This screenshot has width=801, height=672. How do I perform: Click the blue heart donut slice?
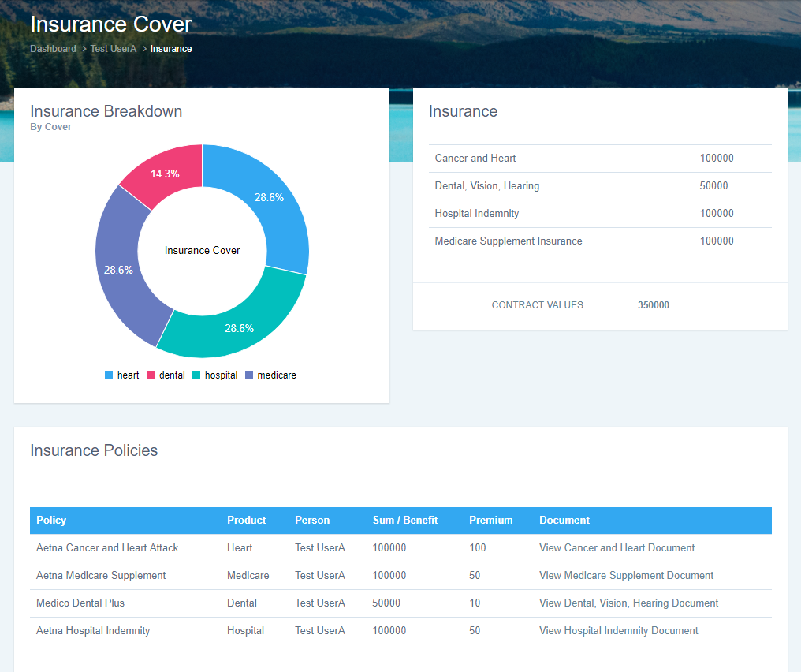click(269, 197)
